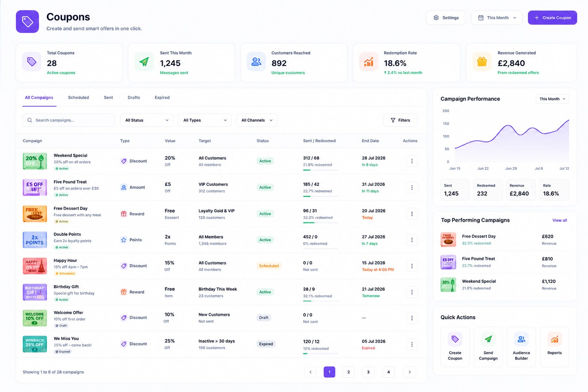The image size is (588, 392).
Task: Click the Weekend Special 20% OFF thumbnail in table
Action: pos(35,161)
